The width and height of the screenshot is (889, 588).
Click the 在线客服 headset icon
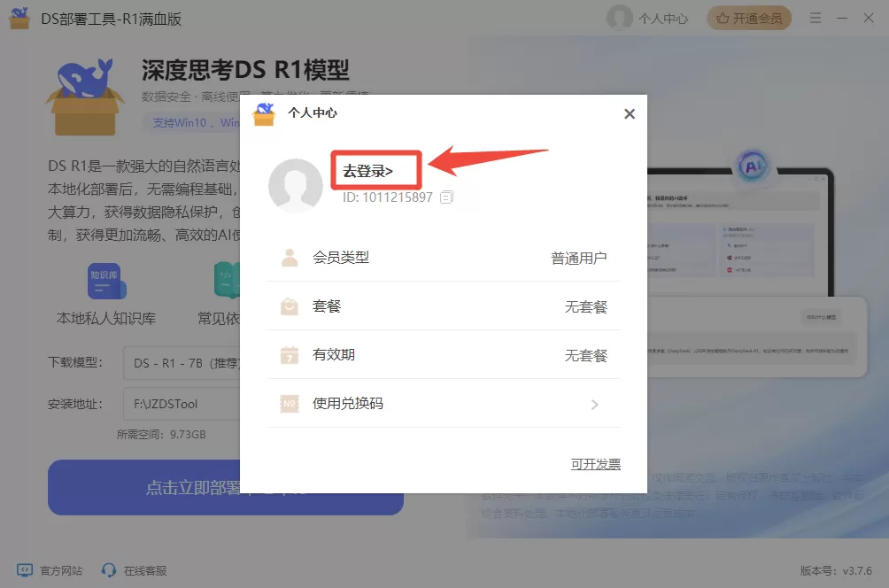109,570
